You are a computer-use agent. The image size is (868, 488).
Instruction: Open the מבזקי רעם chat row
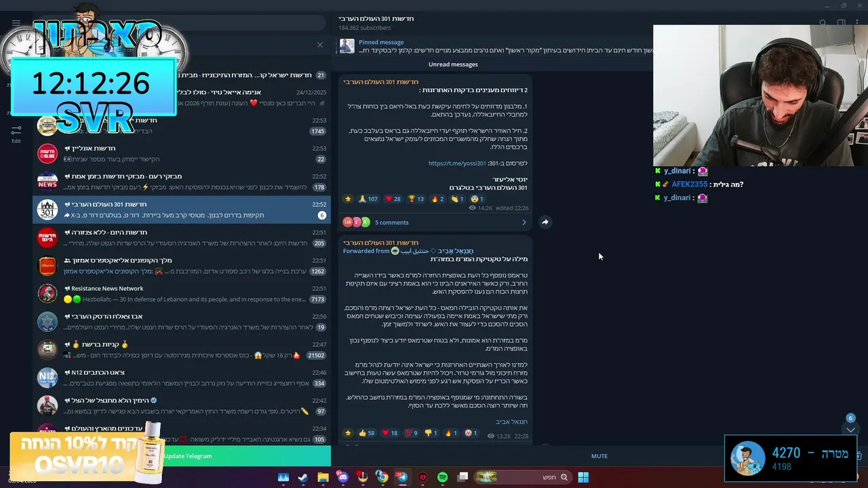tap(182, 182)
